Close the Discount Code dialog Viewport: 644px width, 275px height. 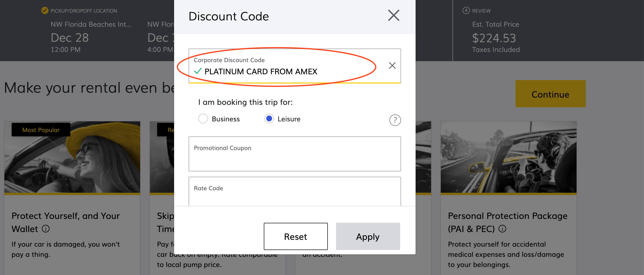pos(394,16)
